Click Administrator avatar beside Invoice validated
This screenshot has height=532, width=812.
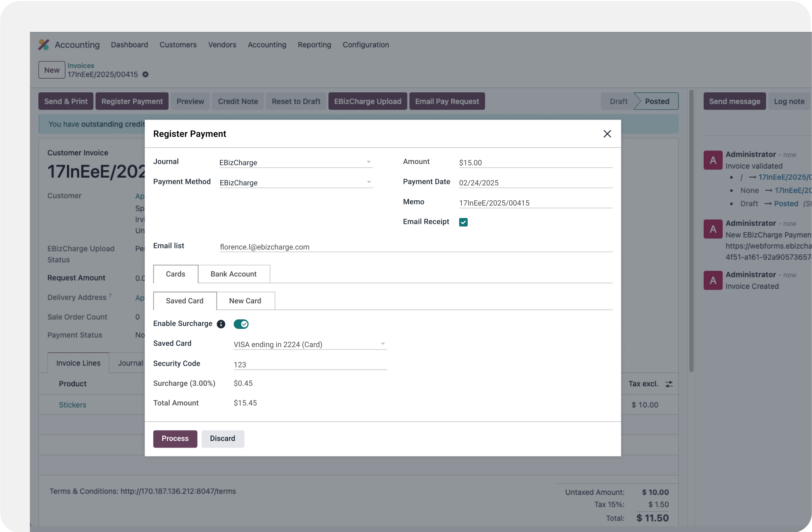[713, 160]
